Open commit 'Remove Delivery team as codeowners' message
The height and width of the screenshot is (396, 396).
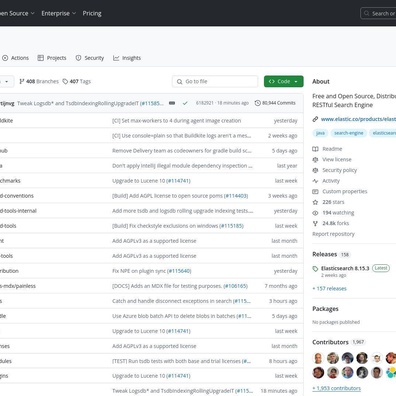coord(182,151)
